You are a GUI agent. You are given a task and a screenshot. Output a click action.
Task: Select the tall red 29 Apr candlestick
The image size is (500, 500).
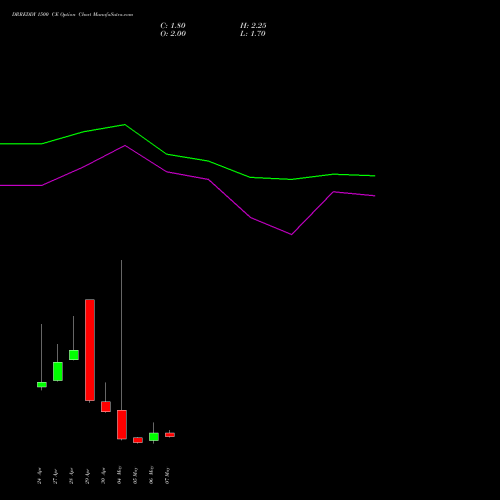90,350
